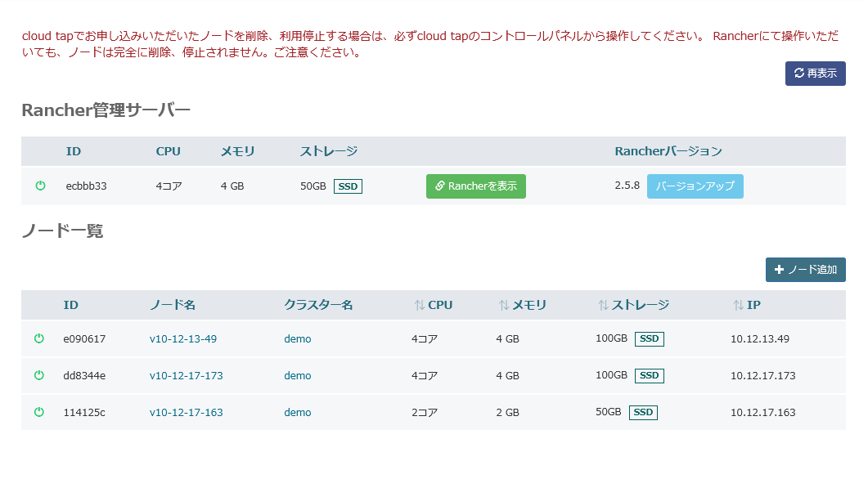Click Rancher管理サーバー heading
868x497 pixels.
106,110
